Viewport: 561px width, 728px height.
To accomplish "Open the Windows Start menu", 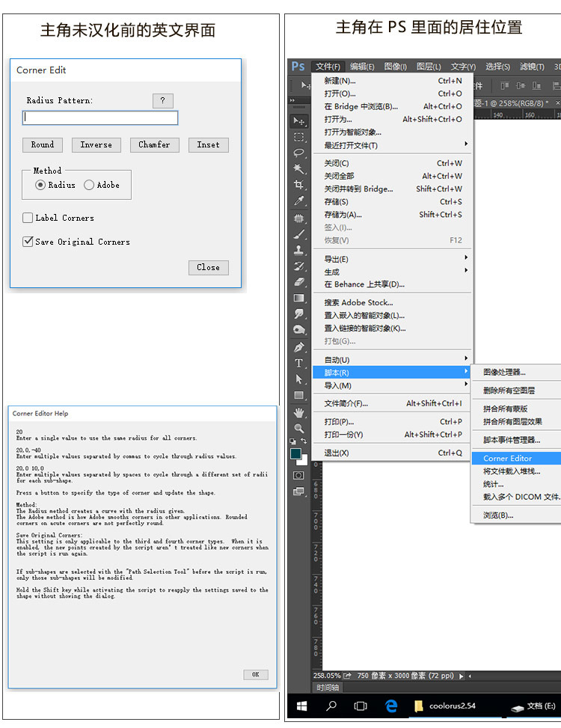I will pyautogui.click(x=301, y=706).
